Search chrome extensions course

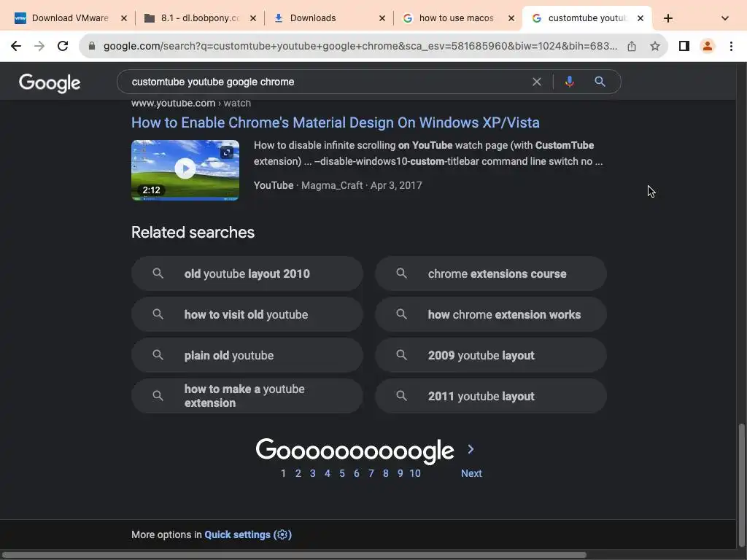click(x=491, y=273)
